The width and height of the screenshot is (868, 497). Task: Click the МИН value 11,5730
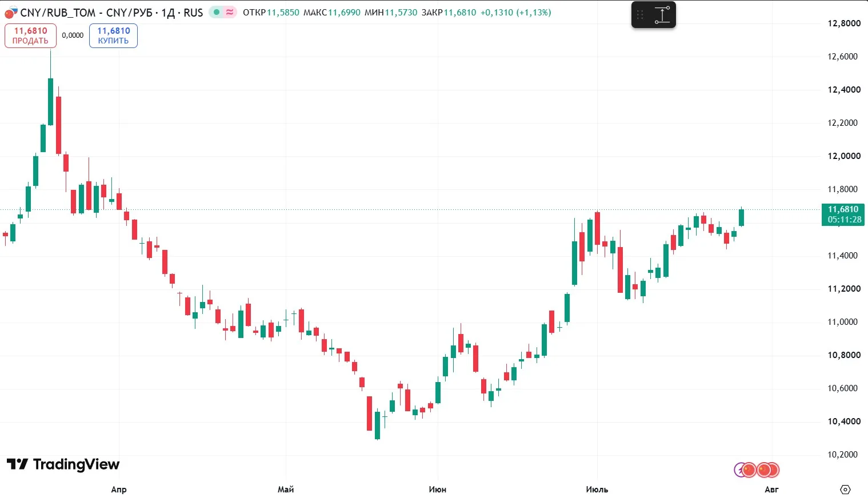tap(401, 13)
